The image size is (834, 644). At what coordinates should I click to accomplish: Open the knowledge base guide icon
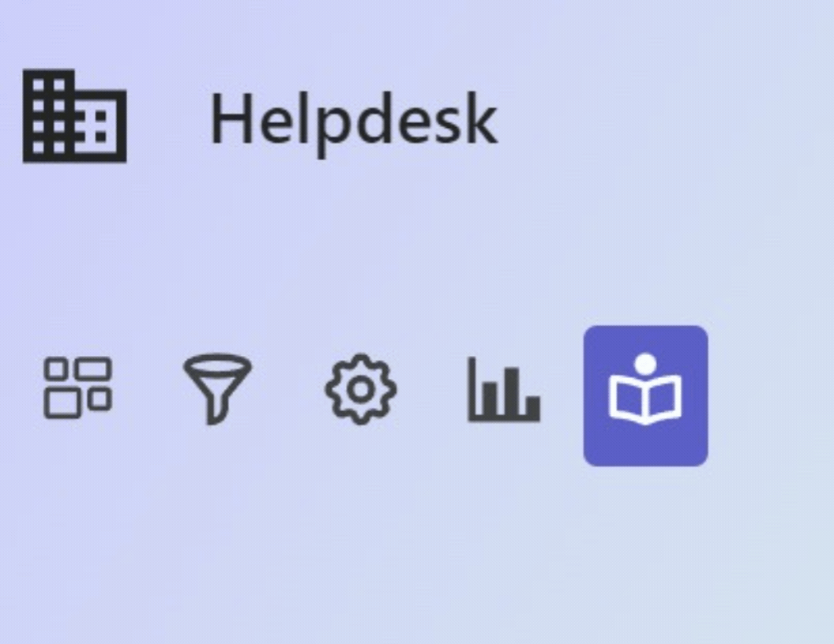pos(646,396)
